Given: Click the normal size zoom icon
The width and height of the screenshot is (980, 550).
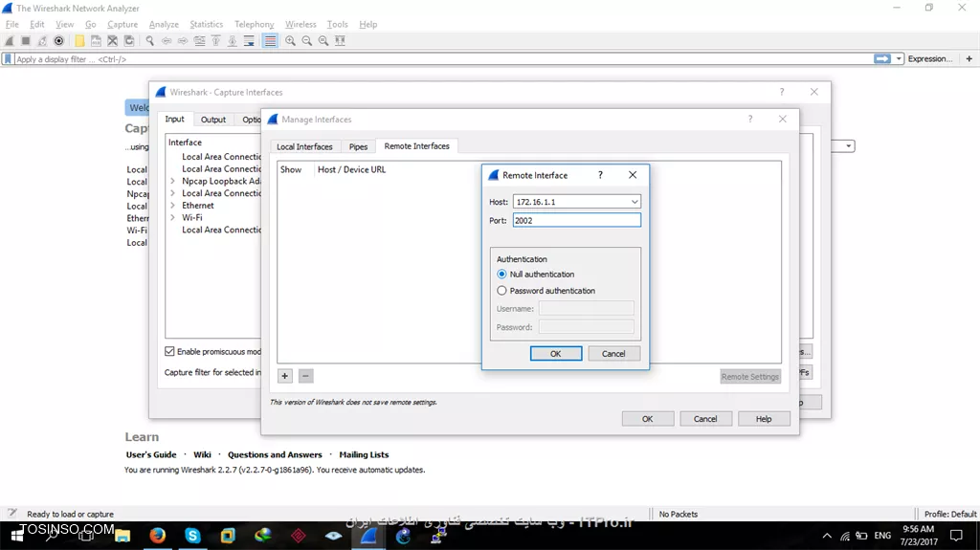Looking at the screenshot, I should (323, 40).
